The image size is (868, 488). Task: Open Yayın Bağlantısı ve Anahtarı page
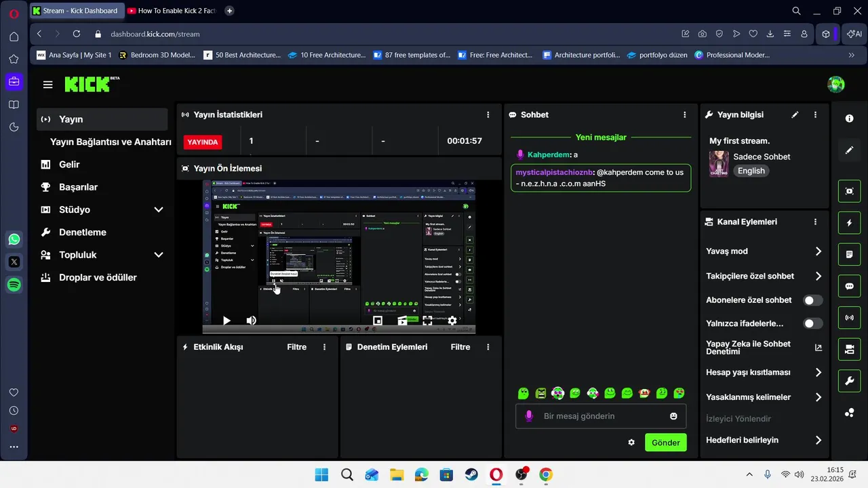click(x=111, y=142)
